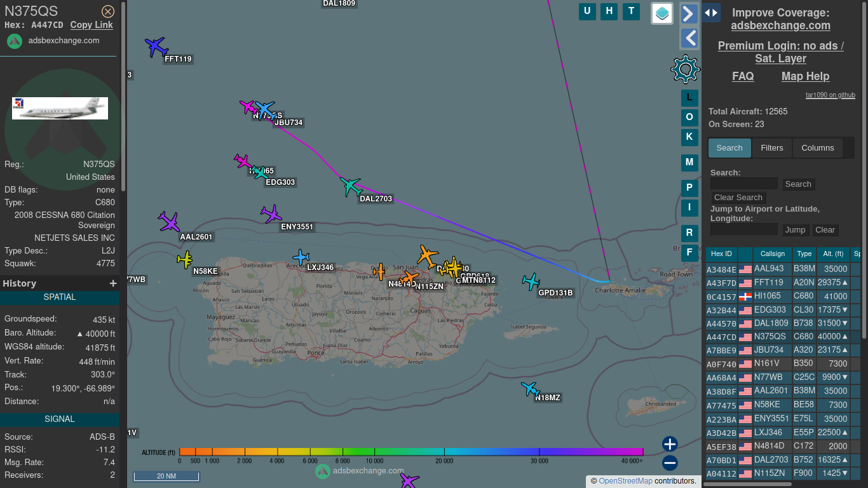
Task: Switch to the Columns tab
Action: 818,148
